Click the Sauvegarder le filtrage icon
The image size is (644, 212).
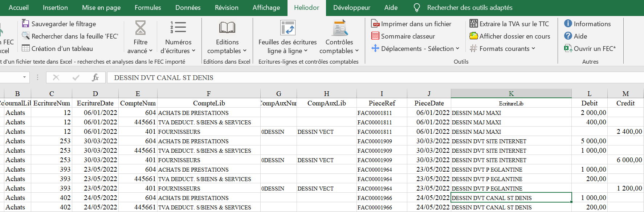click(25, 24)
